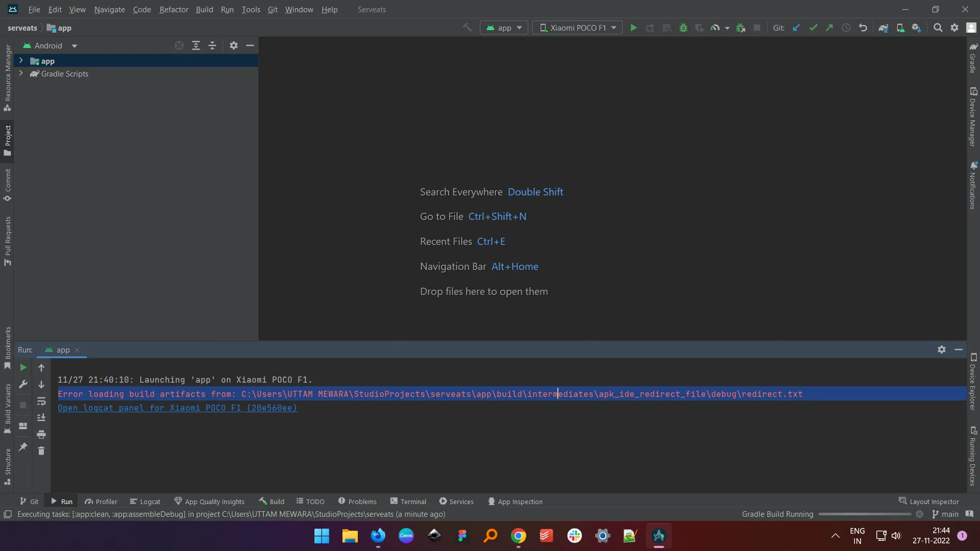Click the Git commit checkmark icon
The image size is (980, 551).
[813, 28]
